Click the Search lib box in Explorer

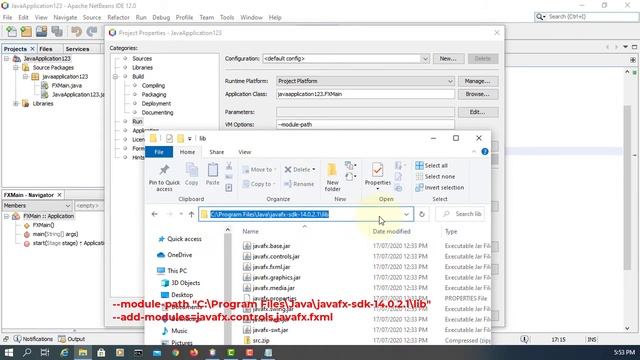[x=460, y=214]
